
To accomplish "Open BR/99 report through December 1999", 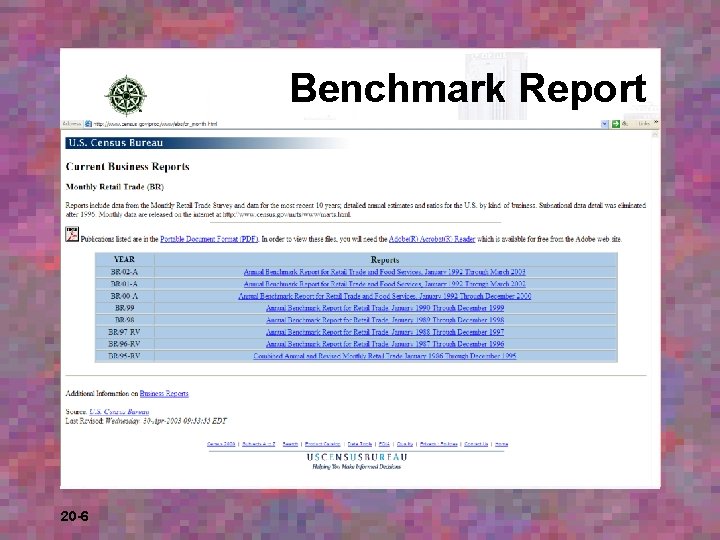I will 385,308.
